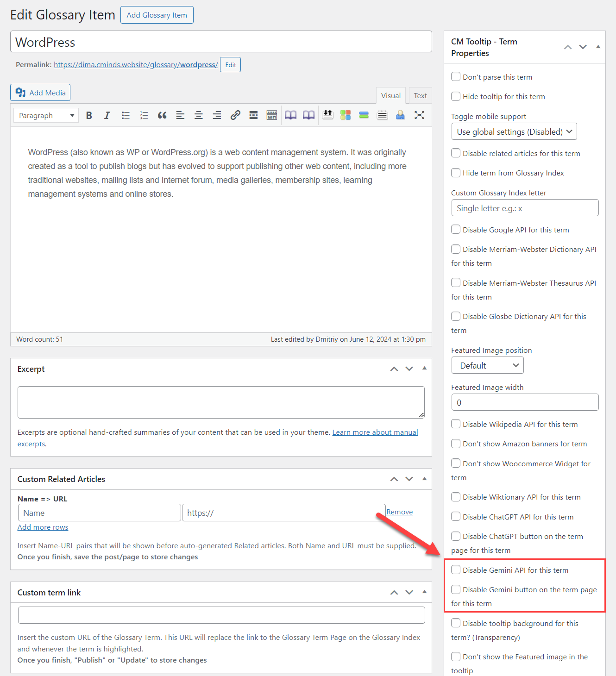The width and height of the screenshot is (616, 676).
Task: Open the Paragraph format dropdown
Action: [46, 115]
